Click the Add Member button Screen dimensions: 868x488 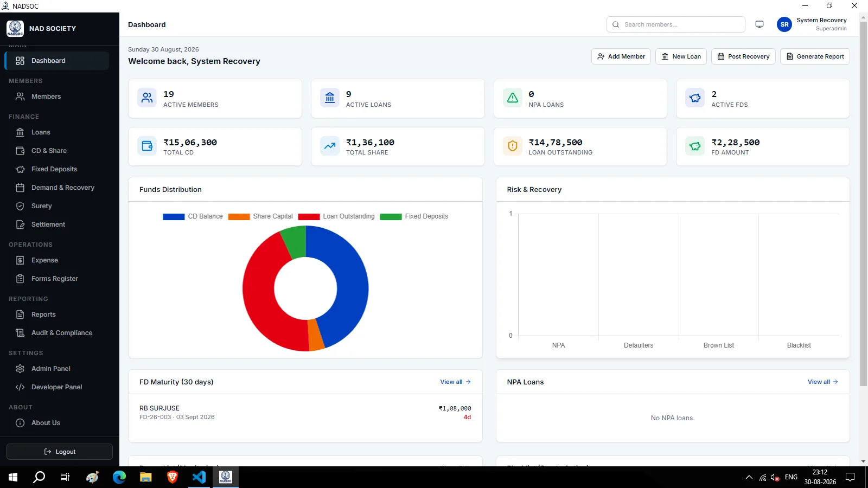click(x=621, y=56)
